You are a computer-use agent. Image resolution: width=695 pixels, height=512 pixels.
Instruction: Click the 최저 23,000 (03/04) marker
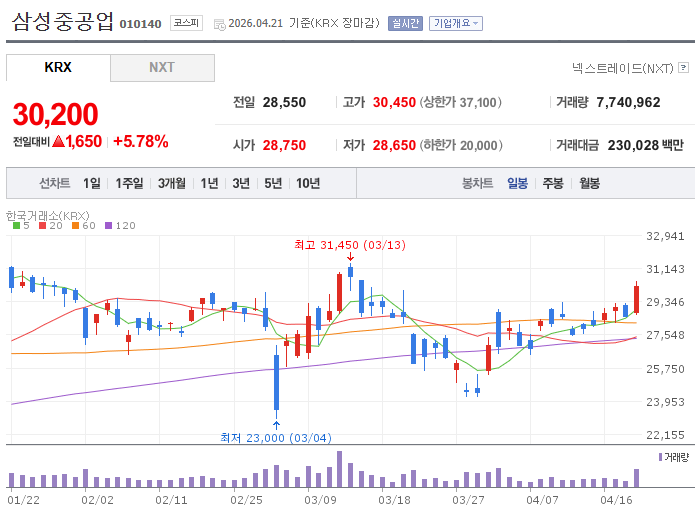(x=276, y=438)
